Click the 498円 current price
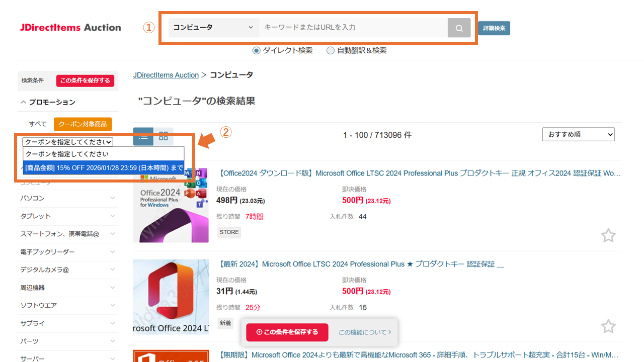The height and width of the screenshot is (362, 644). tap(227, 200)
